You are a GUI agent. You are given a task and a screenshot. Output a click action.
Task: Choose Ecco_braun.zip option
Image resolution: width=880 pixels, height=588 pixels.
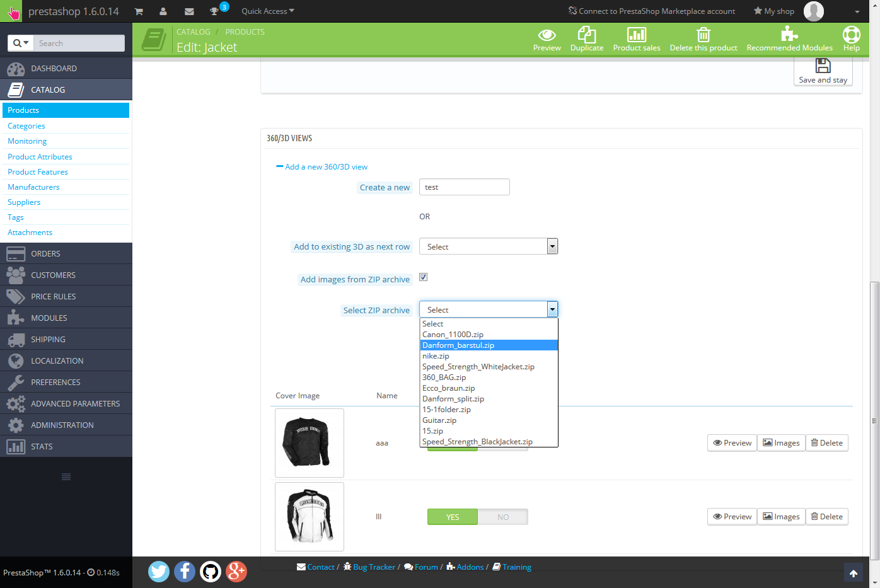click(x=489, y=388)
